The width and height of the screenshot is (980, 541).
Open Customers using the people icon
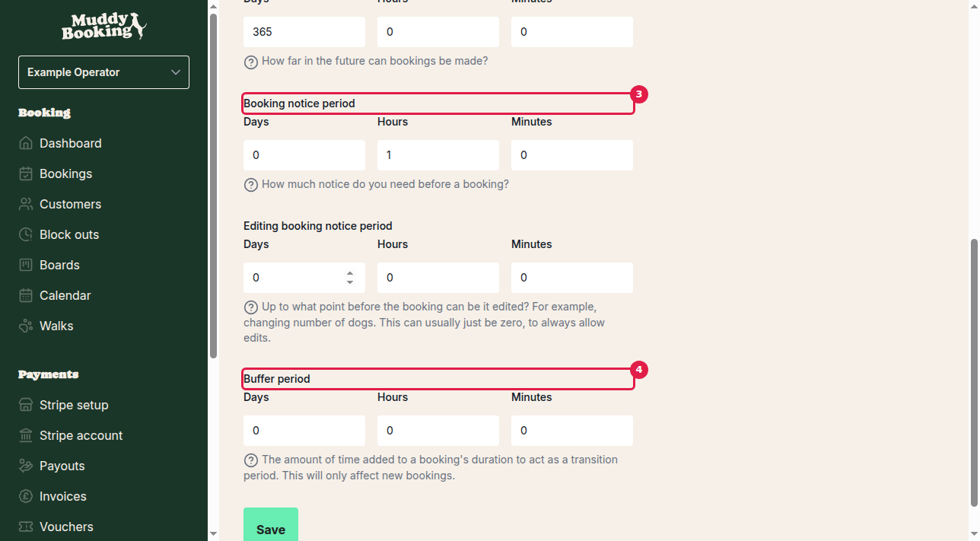click(25, 204)
